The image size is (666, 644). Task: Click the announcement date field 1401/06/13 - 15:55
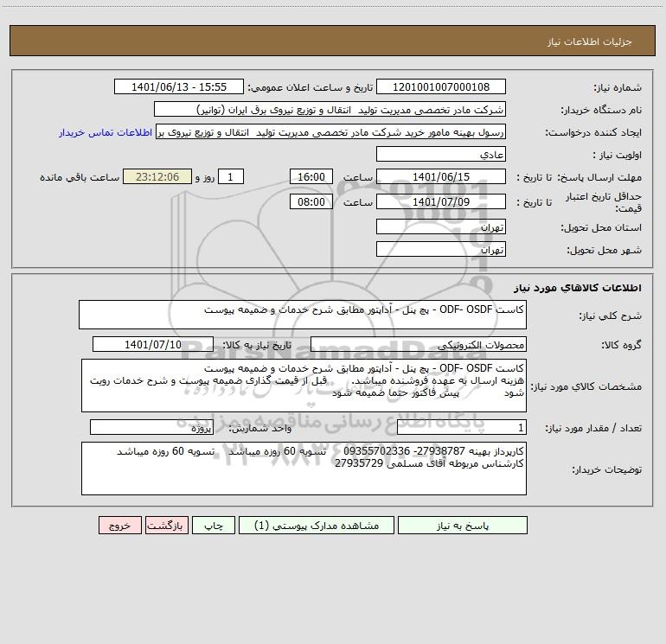179,86
